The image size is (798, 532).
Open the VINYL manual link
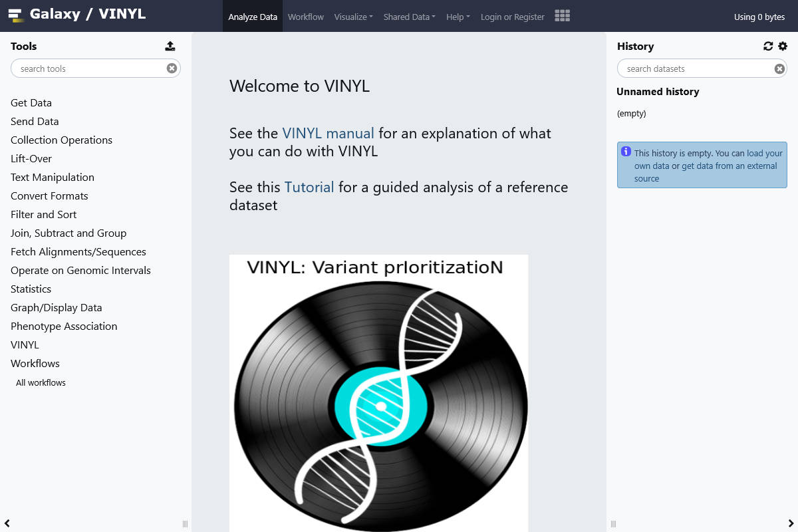[327, 133]
